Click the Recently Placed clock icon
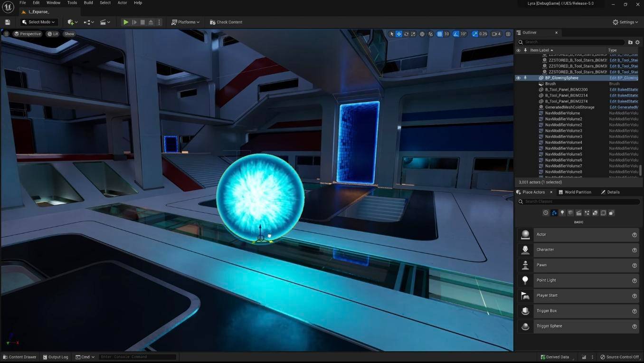The width and height of the screenshot is (644, 363). 546,213
